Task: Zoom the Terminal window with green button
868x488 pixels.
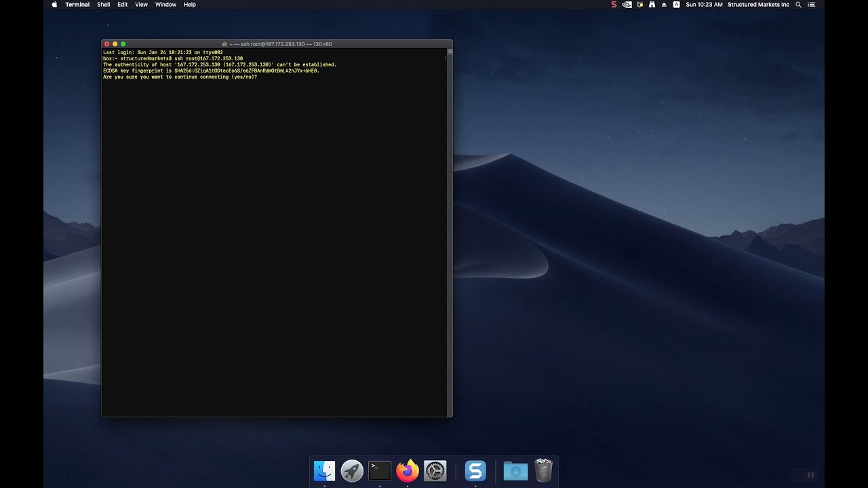Action: 123,44
